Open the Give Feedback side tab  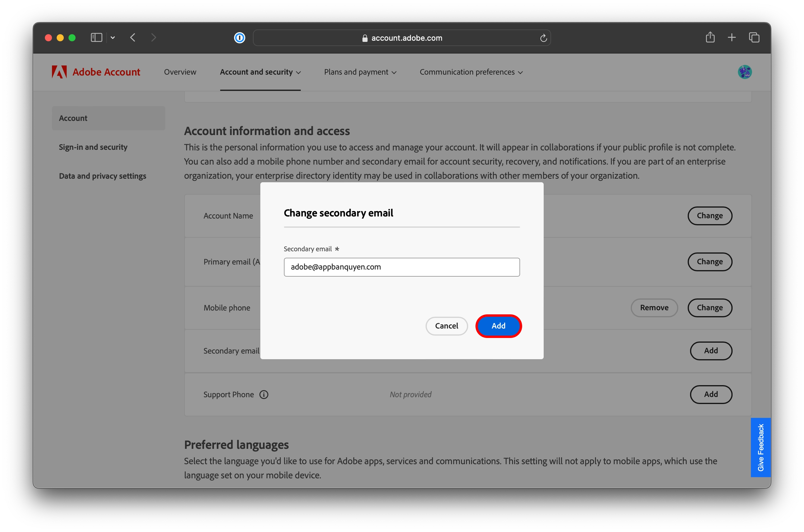pos(761,447)
